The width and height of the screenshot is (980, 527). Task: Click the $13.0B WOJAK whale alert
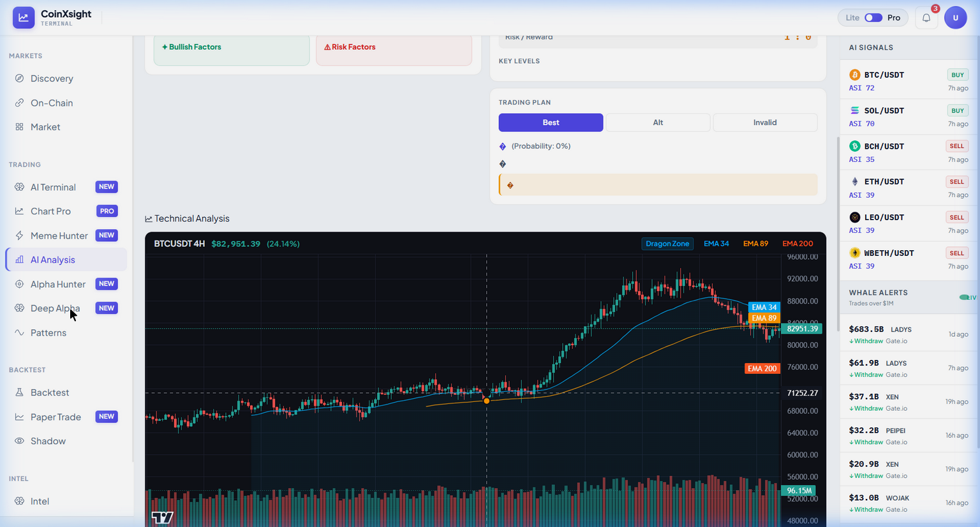pyautogui.click(x=909, y=503)
